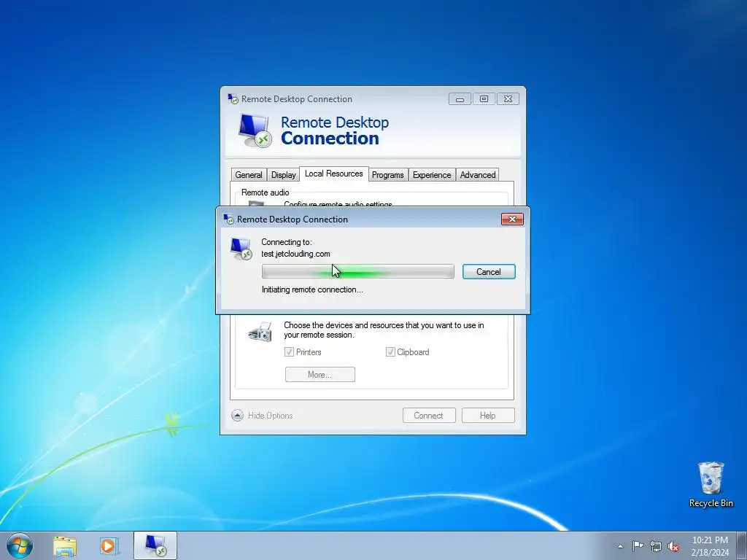The width and height of the screenshot is (747, 560).
Task: Click the Connecting to: label
Action: pos(286,242)
